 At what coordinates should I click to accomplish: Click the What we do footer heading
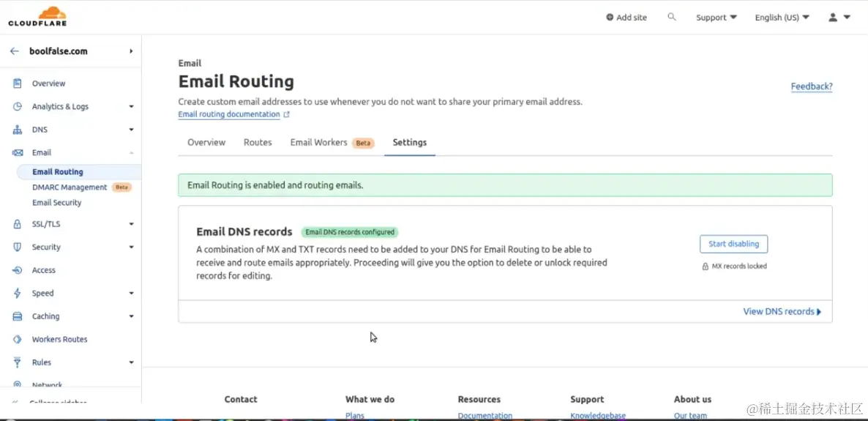point(370,399)
